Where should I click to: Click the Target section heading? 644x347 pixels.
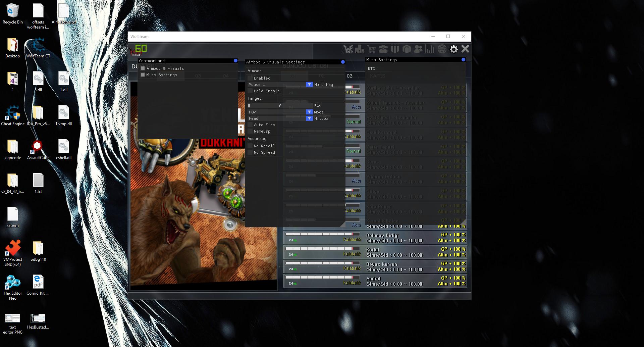[x=254, y=98]
